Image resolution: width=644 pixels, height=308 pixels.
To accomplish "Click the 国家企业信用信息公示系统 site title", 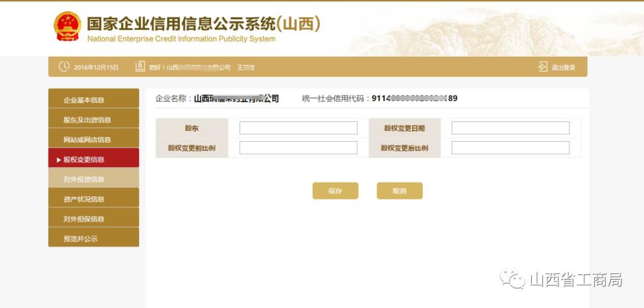I will [x=203, y=24].
